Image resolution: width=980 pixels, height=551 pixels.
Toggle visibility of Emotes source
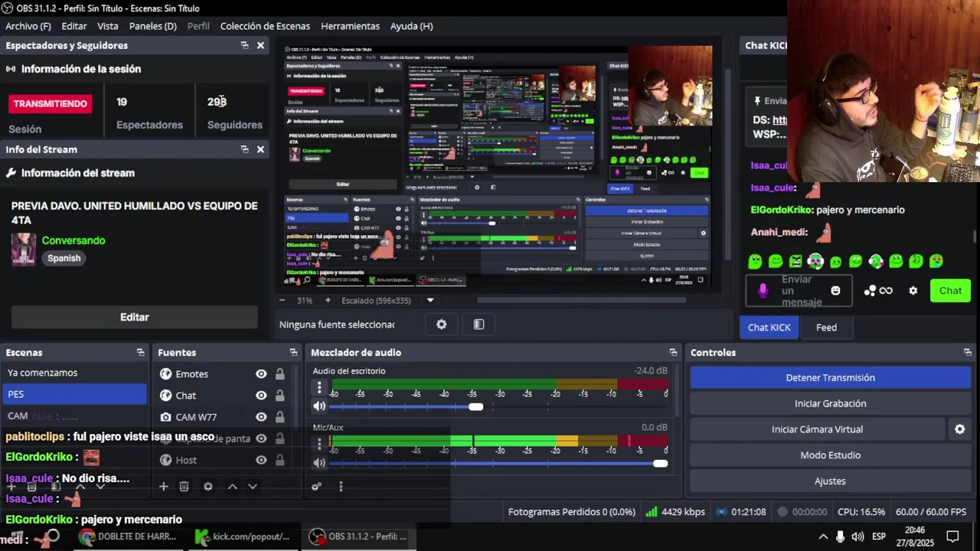coord(261,374)
